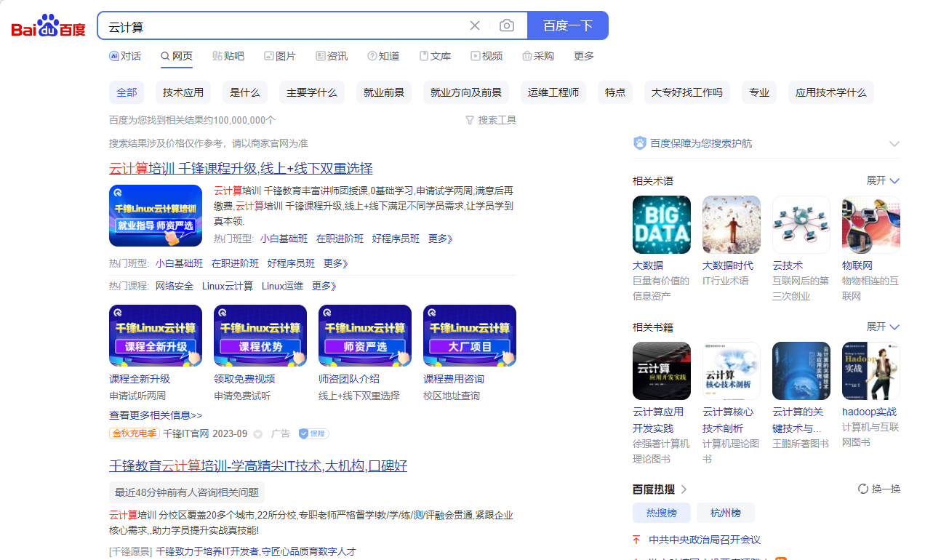
Task: Click the 课程全新升级 banner image
Action: click(156, 335)
